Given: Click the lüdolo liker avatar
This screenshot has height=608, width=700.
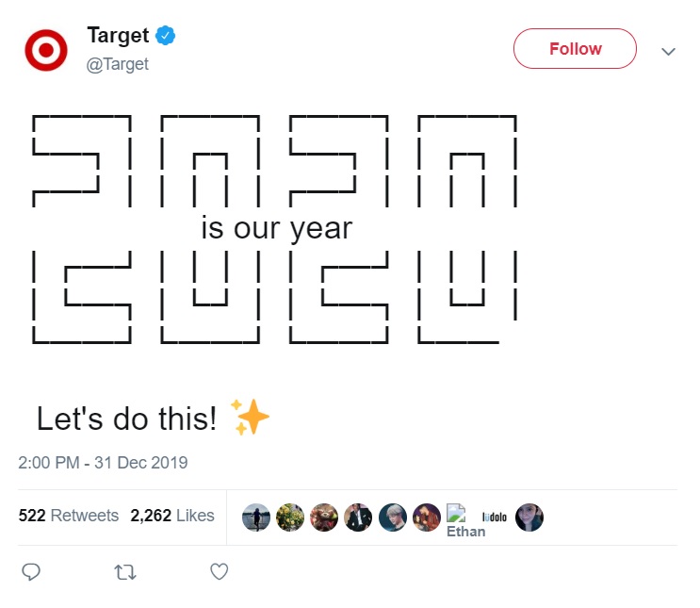Looking at the screenshot, I should (495, 518).
